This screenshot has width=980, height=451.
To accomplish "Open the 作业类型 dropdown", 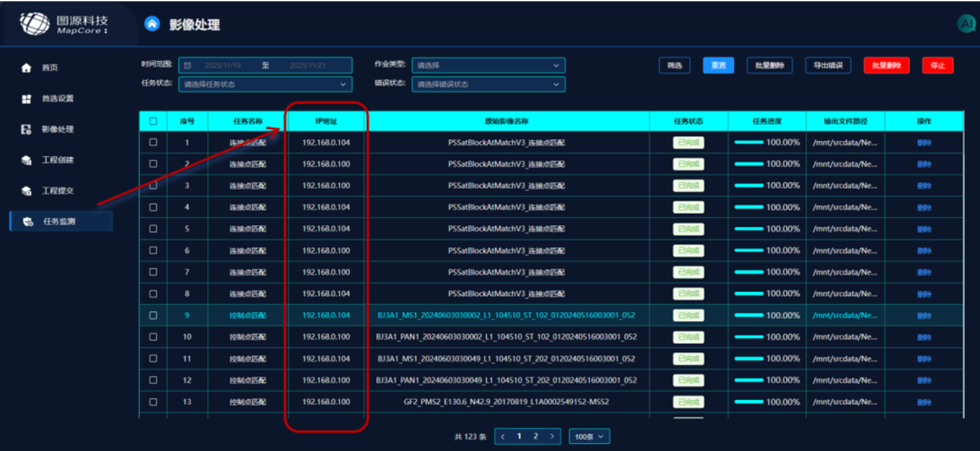I will coord(488,65).
